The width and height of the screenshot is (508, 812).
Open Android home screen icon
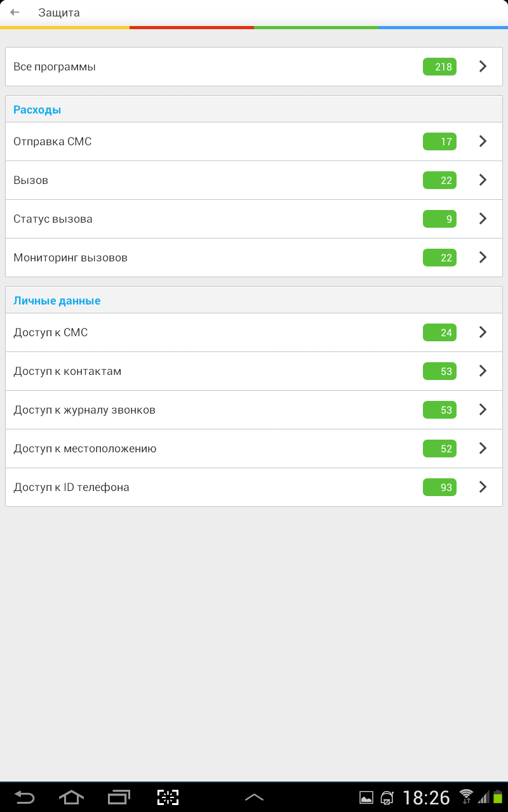(x=71, y=797)
